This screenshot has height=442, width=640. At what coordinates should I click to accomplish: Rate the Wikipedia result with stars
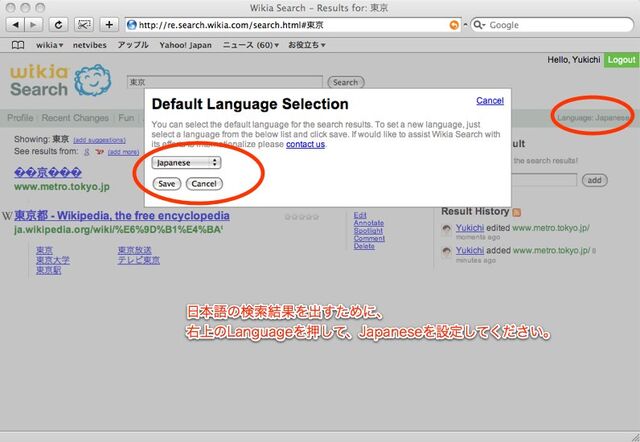tap(302, 217)
